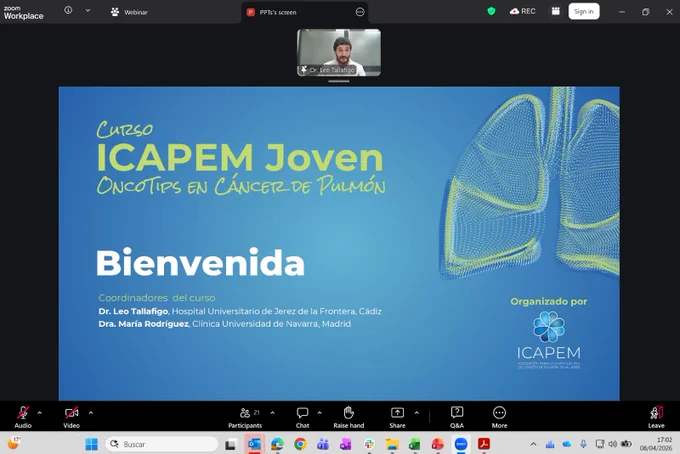Open the meeting info icon
680x454 pixels.
click(x=68, y=10)
